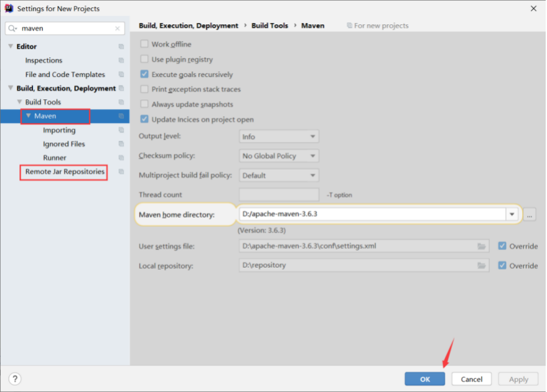Click Build Tools breadcrumb in header
Image resolution: width=547 pixels, height=392 pixels.
coord(270,26)
